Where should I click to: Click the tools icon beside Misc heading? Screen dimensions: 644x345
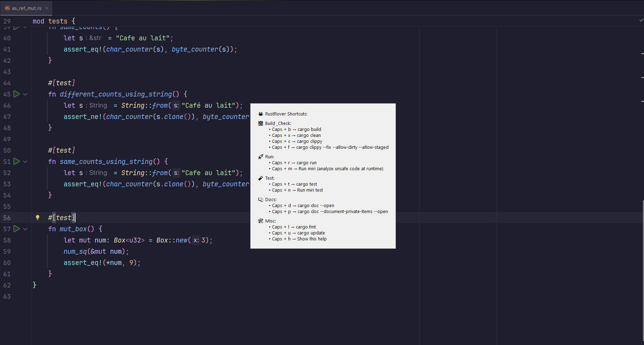tap(261, 221)
